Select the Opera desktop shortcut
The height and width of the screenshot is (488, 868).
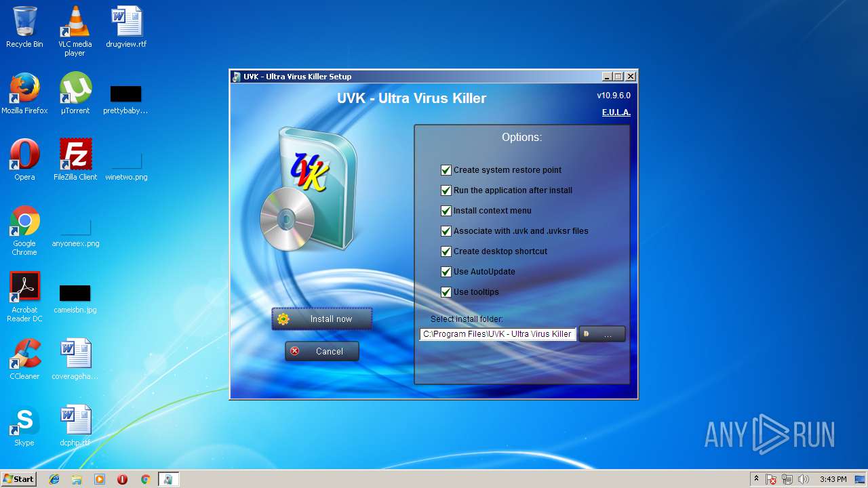click(x=24, y=160)
